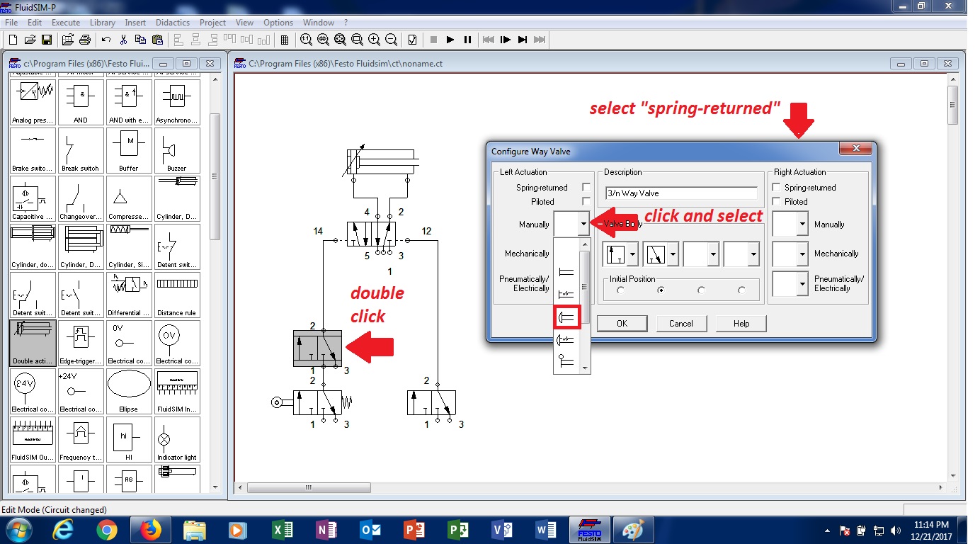Image resolution: width=980 pixels, height=544 pixels.
Task: Open the Insert menu
Action: [135, 23]
